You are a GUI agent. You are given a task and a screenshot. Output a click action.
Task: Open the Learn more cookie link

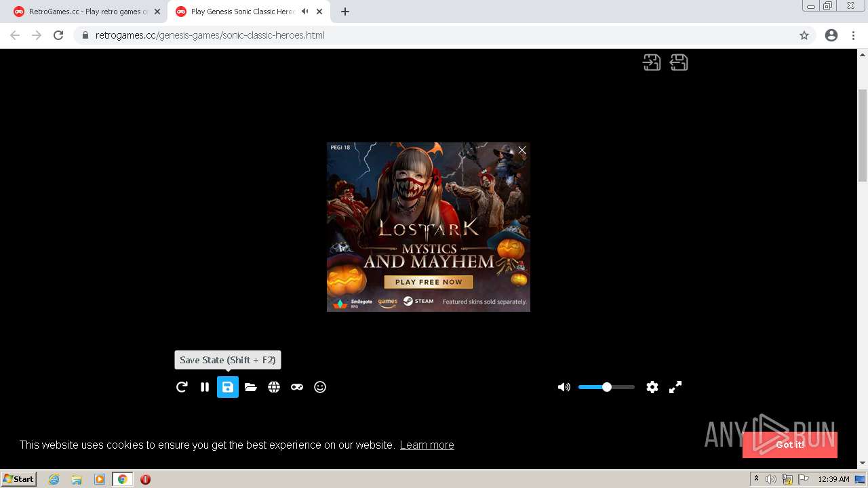pyautogui.click(x=427, y=445)
